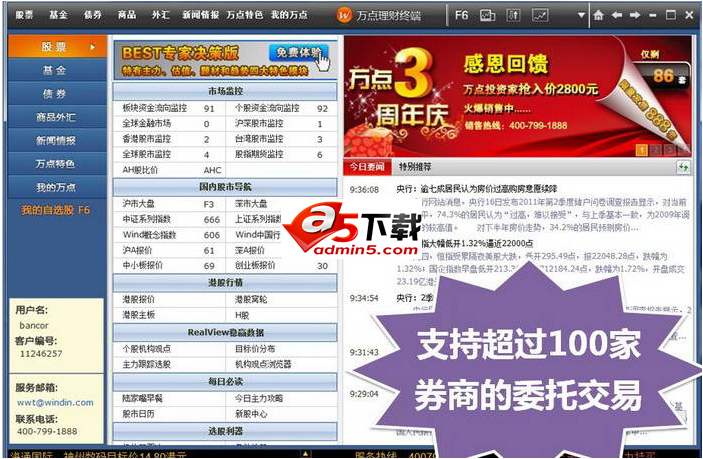The image size is (703, 459).
Task: Click the 万点理财终端 logo icon
Action: click(x=344, y=15)
